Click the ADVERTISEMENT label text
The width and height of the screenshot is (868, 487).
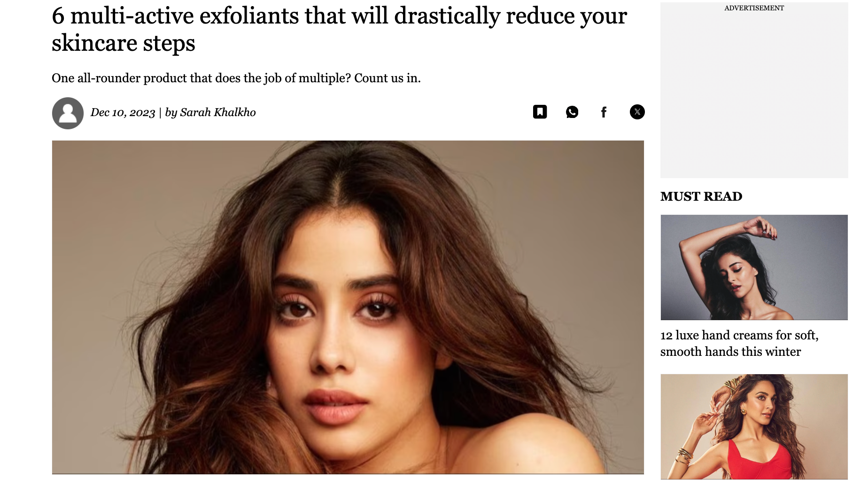[x=754, y=8]
